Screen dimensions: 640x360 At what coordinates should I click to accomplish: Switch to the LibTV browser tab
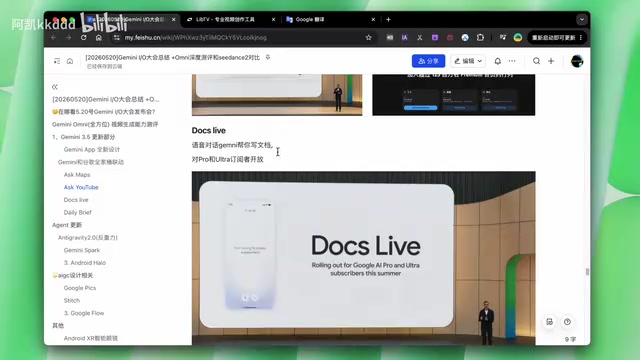pyautogui.click(x=225, y=19)
